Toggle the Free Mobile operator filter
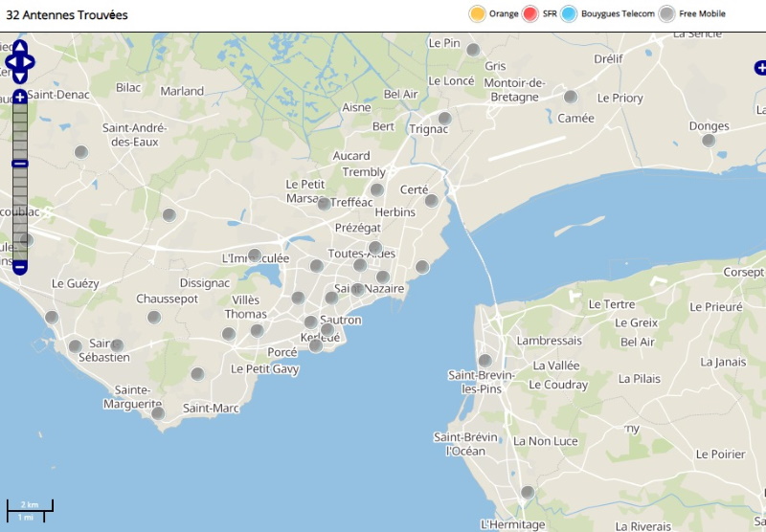This screenshot has width=766, height=532. pyautogui.click(x=667, y=13)
